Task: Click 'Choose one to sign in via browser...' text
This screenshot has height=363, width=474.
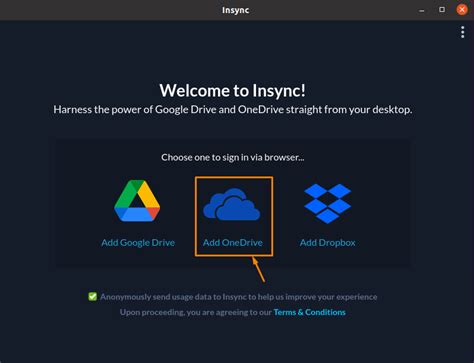Action: click(233, 157)
